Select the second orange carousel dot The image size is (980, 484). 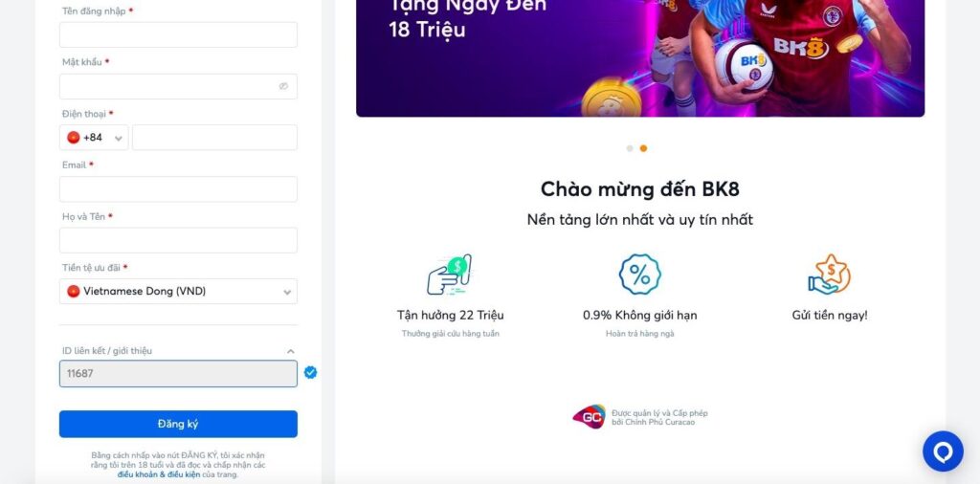tap(643, 148)
